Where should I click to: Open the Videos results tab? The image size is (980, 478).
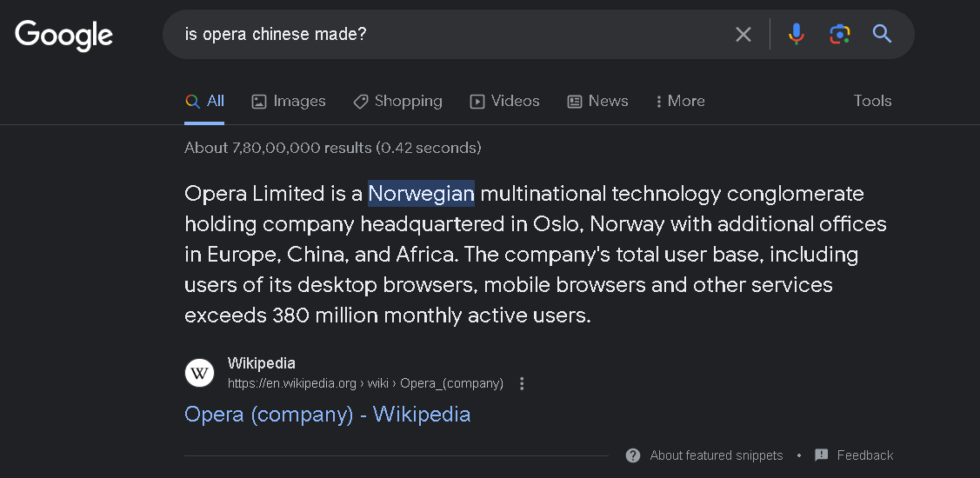[x=505, y=101]
